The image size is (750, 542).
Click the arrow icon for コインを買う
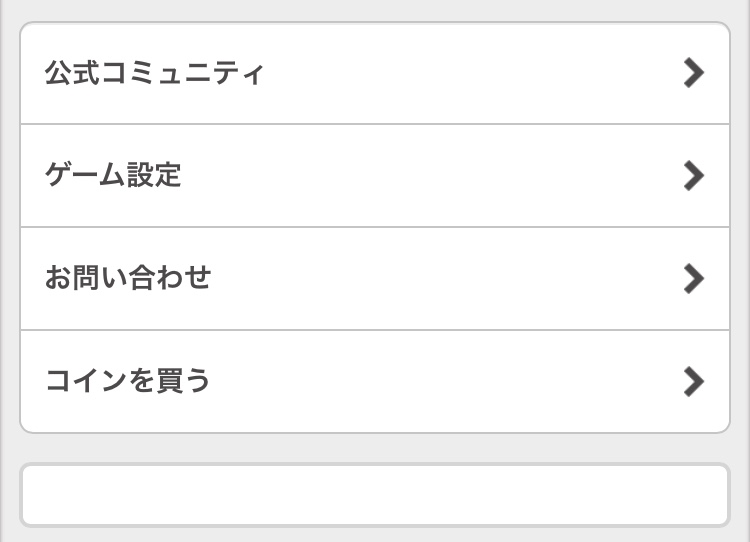click(x=693, y=381)
